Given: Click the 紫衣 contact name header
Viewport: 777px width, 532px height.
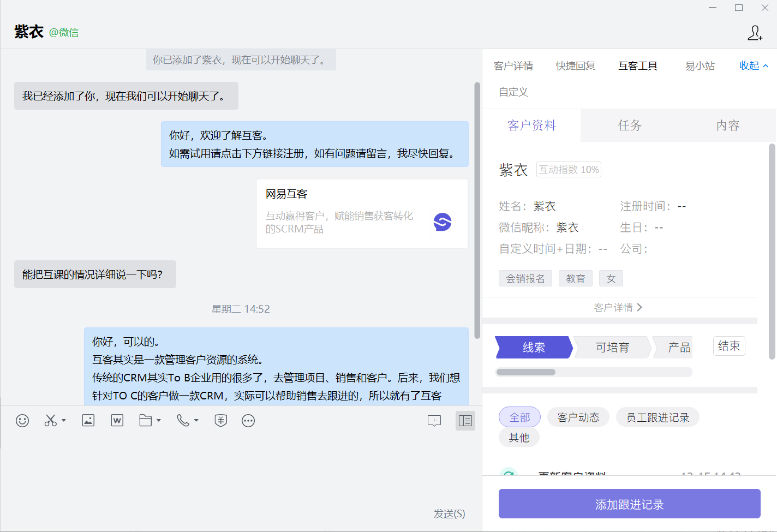Looking at the screenshot, I should 29,32.
